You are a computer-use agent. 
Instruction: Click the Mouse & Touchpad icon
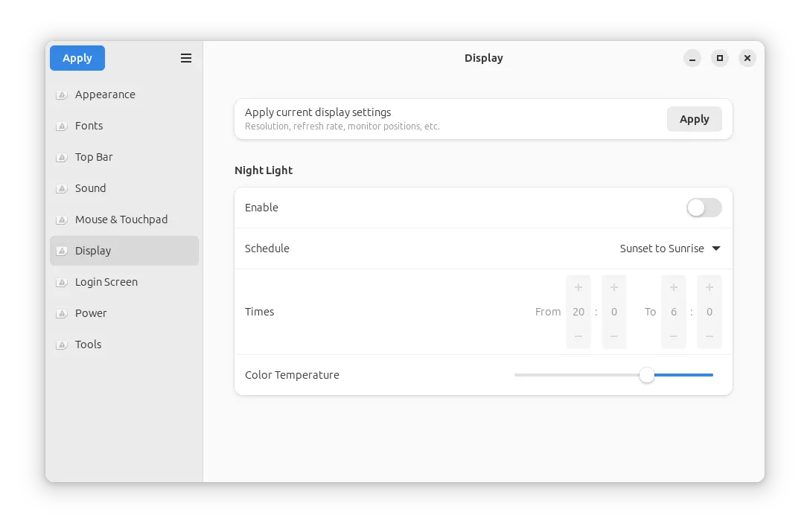61,220
